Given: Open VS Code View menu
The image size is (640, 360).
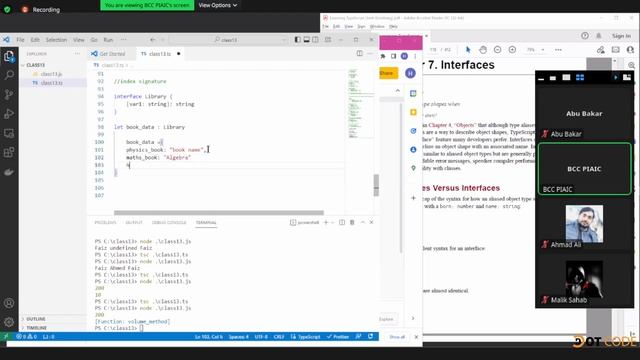Looking at the screenshot, I should pyautogui.click(x=78, y=40).
